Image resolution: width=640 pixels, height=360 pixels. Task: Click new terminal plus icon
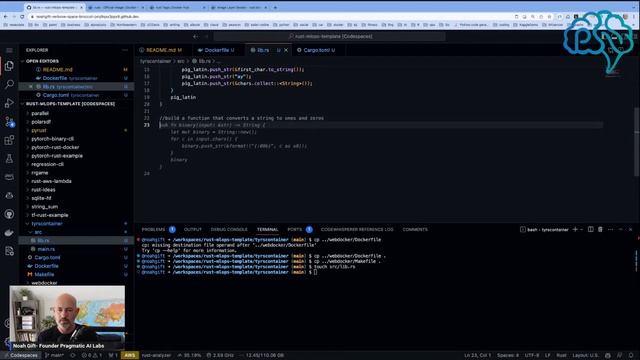pyautogui.click(x=575, y=229)
